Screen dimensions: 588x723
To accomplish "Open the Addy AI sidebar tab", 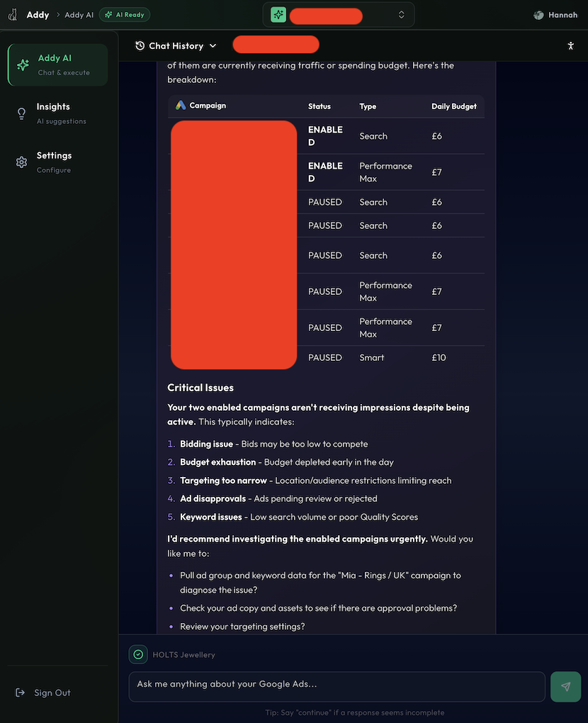I will coord(58,65).
